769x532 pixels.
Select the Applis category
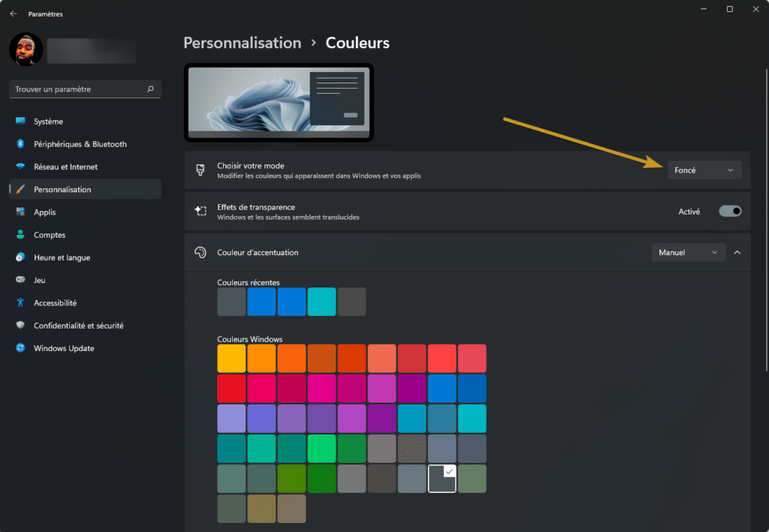coord(85,212)
